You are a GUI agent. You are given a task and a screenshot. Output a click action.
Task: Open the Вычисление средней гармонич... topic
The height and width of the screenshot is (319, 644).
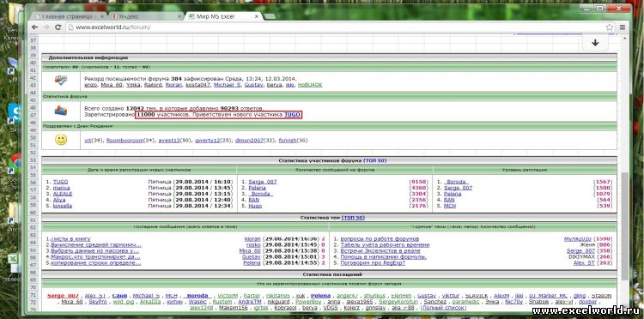coord(96,244)
